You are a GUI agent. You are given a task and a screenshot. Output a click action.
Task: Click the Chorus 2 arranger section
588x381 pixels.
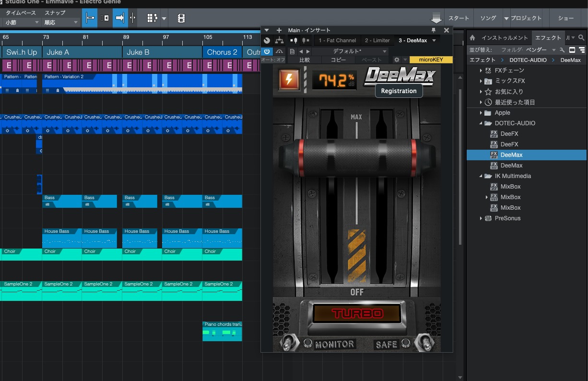(x=222, y=52)
